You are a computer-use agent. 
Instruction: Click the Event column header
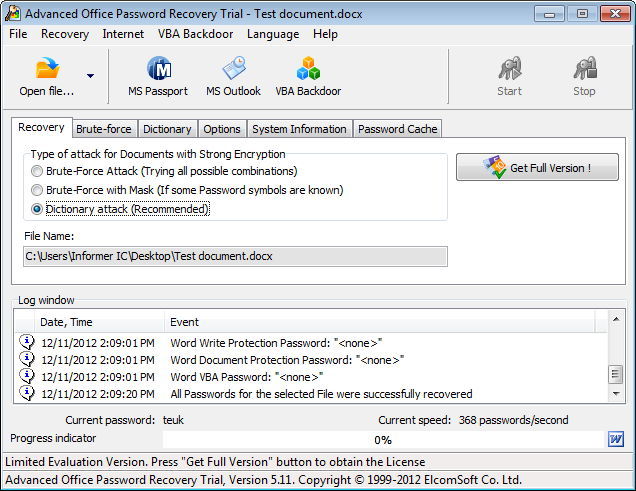click(x=380, y=322)
